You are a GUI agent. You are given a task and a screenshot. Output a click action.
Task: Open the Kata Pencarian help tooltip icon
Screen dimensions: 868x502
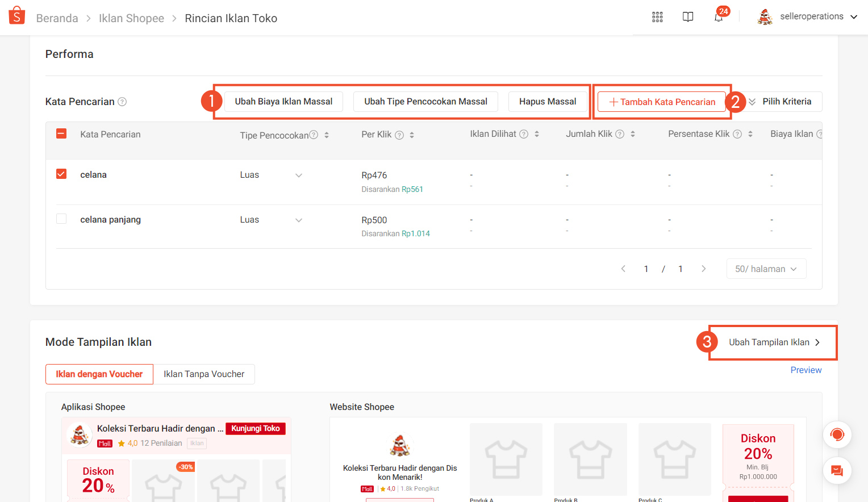[123, 101]
